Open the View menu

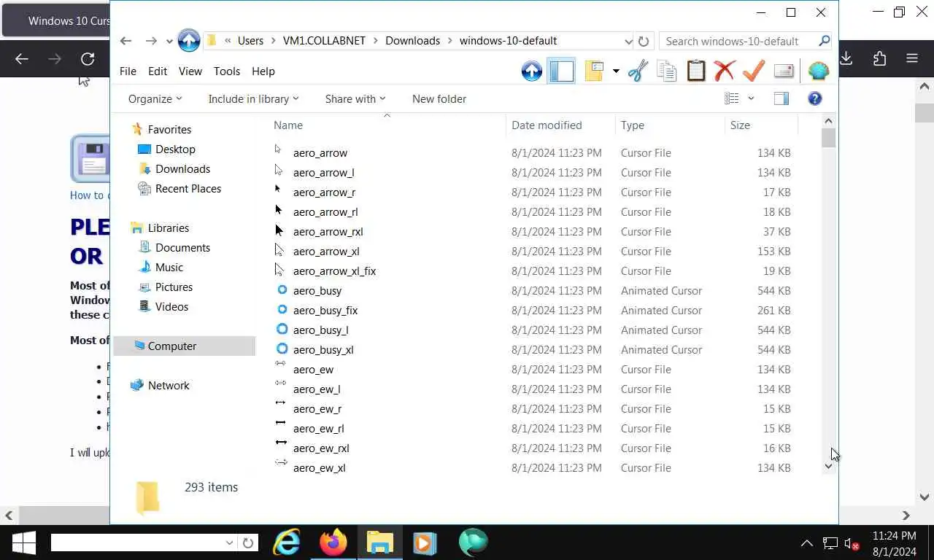point(190,71)
